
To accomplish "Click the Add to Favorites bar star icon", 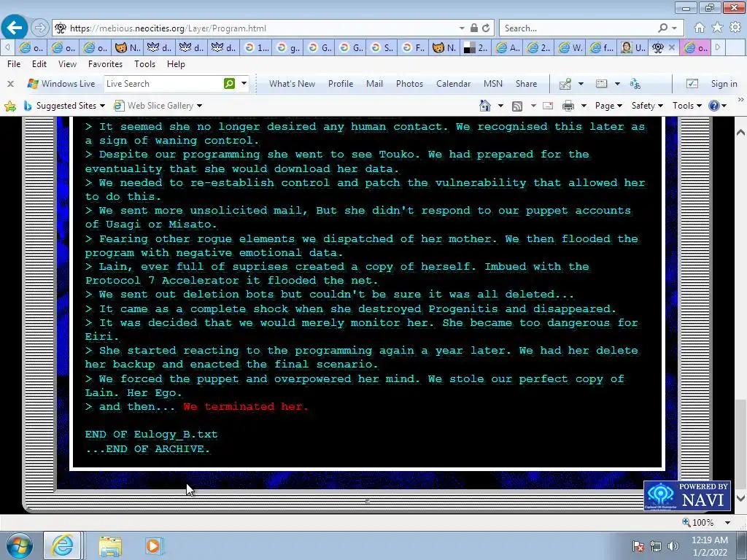I will pos(10,106).
